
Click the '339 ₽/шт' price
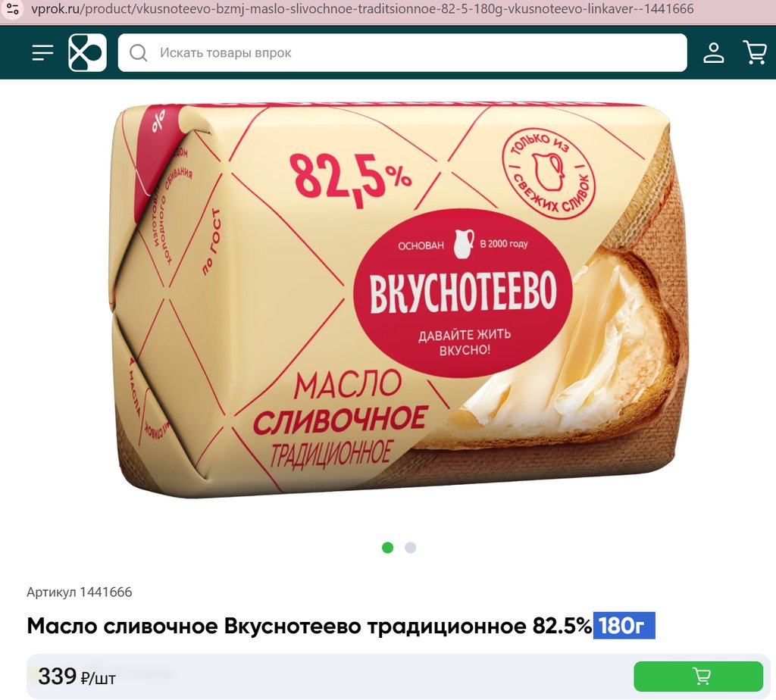click(77, 677)
